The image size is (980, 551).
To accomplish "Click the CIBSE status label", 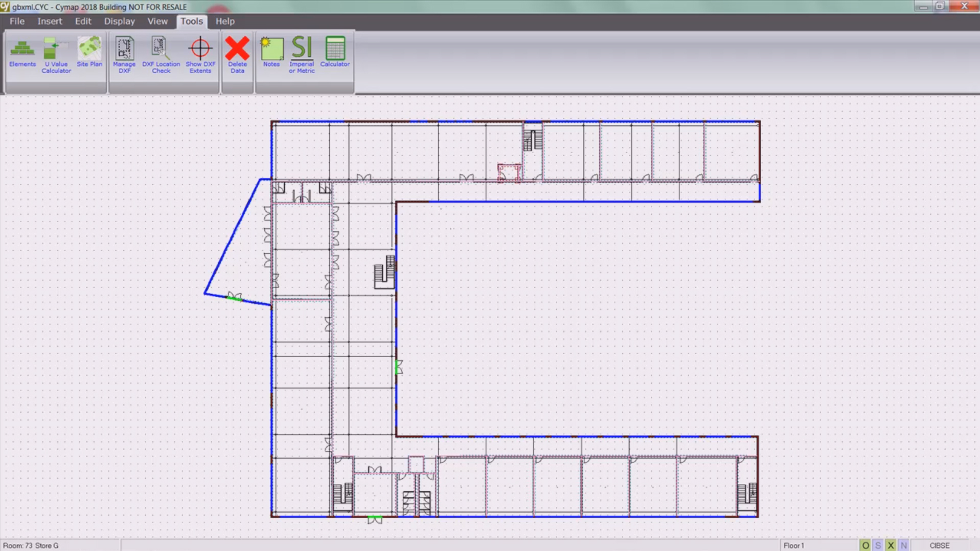I will click(x=940, y=545).
